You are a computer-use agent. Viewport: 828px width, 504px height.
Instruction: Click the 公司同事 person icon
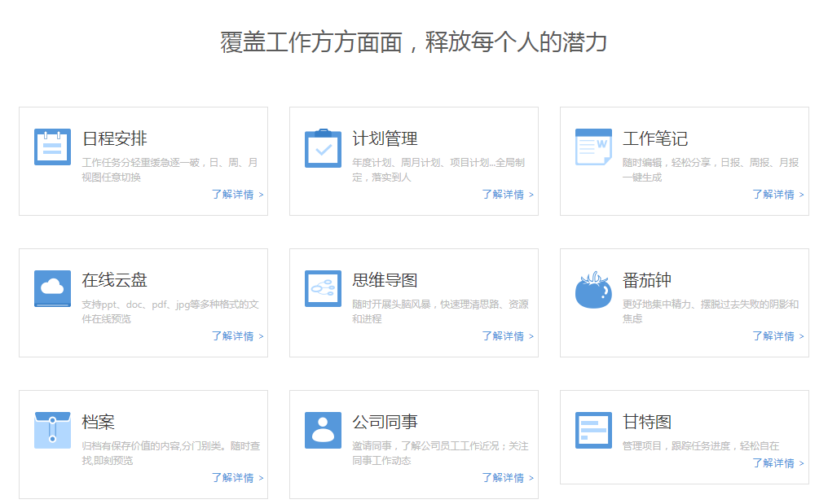coord(323,429)
